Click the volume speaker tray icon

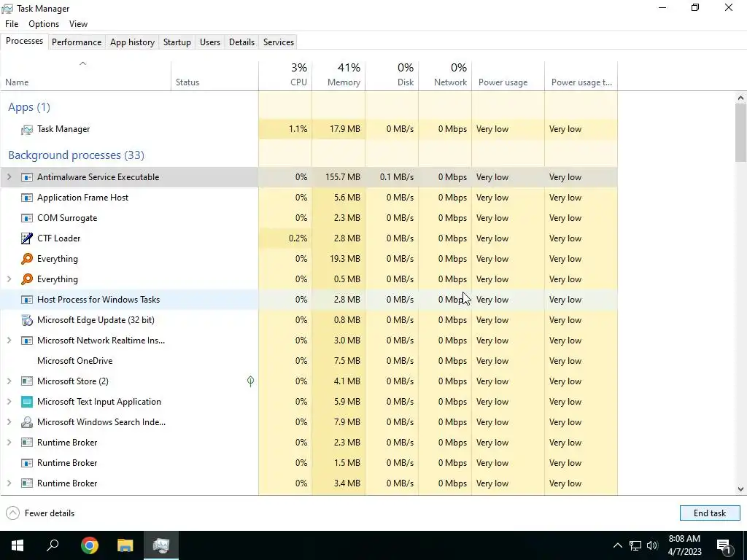(652, 545)
